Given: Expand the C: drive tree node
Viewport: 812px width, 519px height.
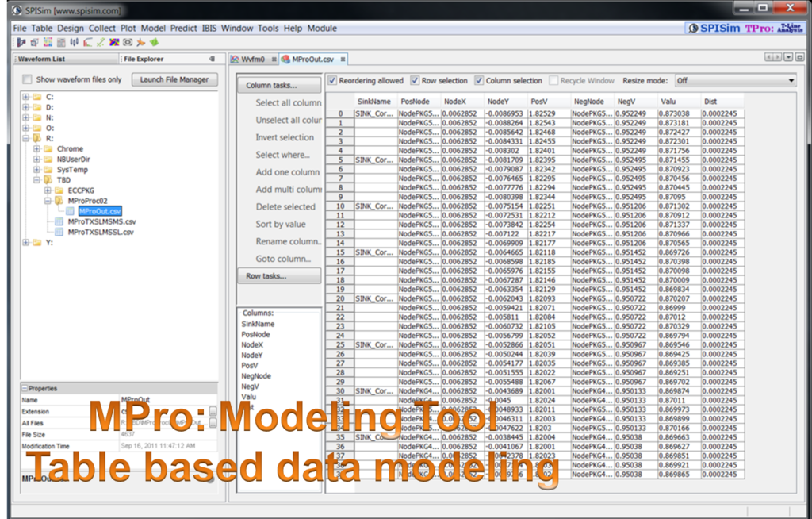Looking at the screenshot, I should tap(26, 97).
